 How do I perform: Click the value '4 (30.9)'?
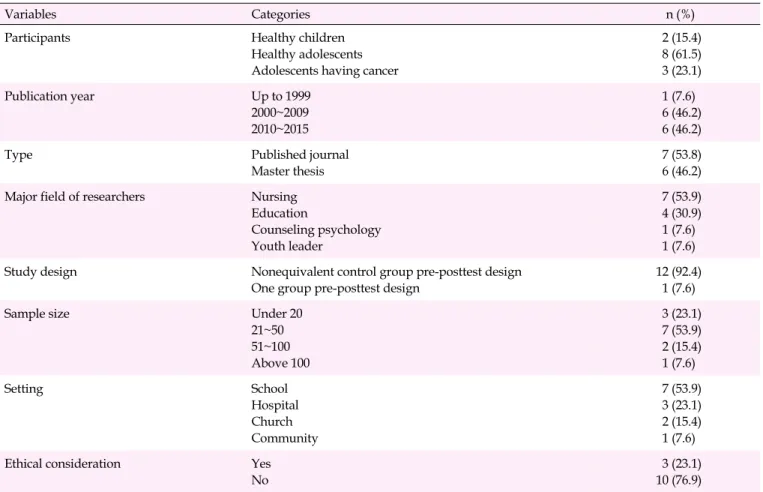tap(681, 213)
